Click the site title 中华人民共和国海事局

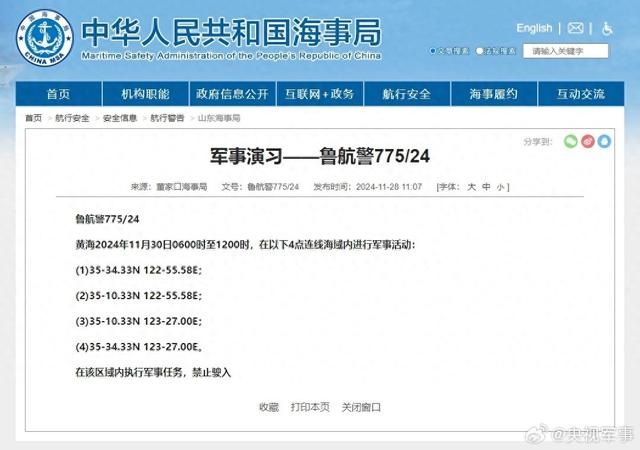(x=231, y=32)
